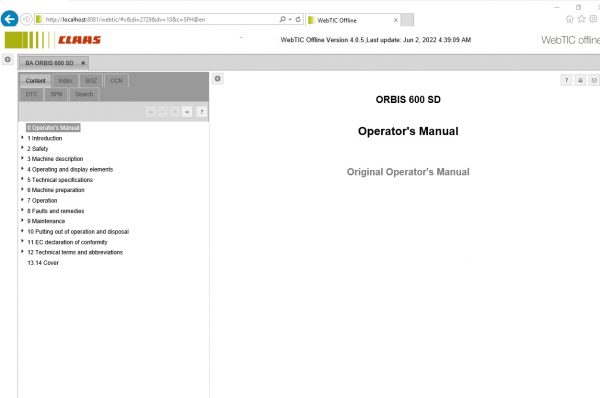Open help from the document's top-right toolbar
Image resolution: width=600 pixels, height=398 pixels.
(566, 80)
